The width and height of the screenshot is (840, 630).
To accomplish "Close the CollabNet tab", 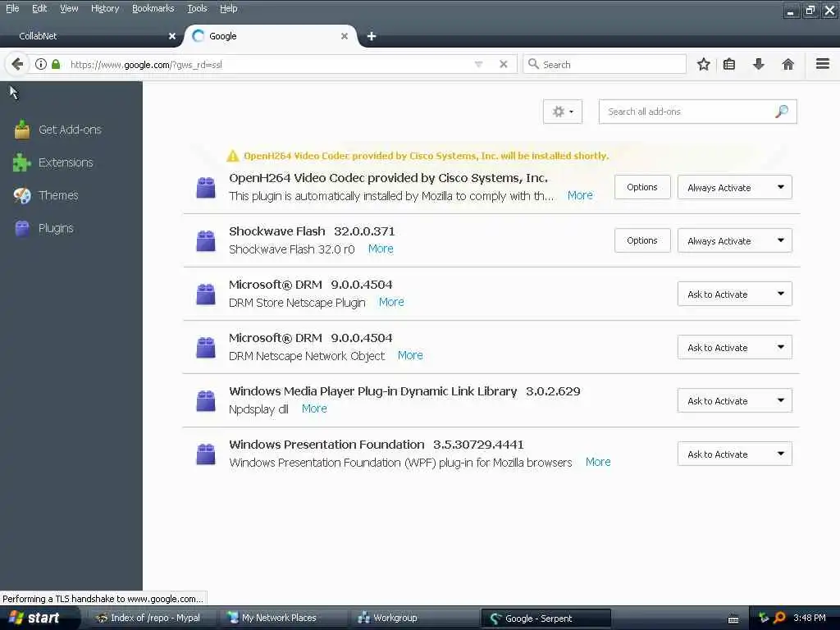I will [172, 36].
